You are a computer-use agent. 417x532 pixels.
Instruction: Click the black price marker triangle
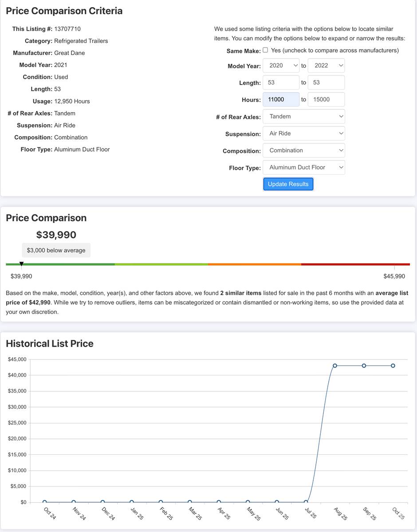tap(21, 264)
